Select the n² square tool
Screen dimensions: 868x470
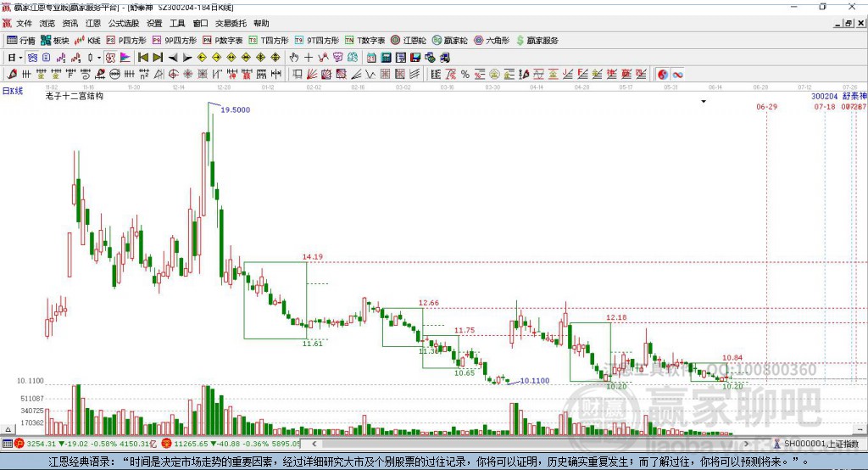144,75
